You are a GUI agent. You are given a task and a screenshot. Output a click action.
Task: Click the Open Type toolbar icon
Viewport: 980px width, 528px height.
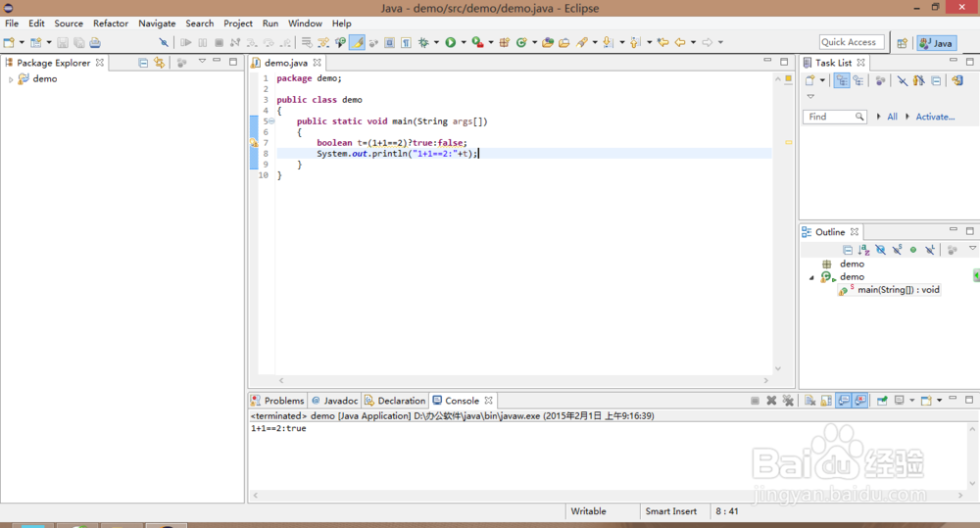click(548, 42)
